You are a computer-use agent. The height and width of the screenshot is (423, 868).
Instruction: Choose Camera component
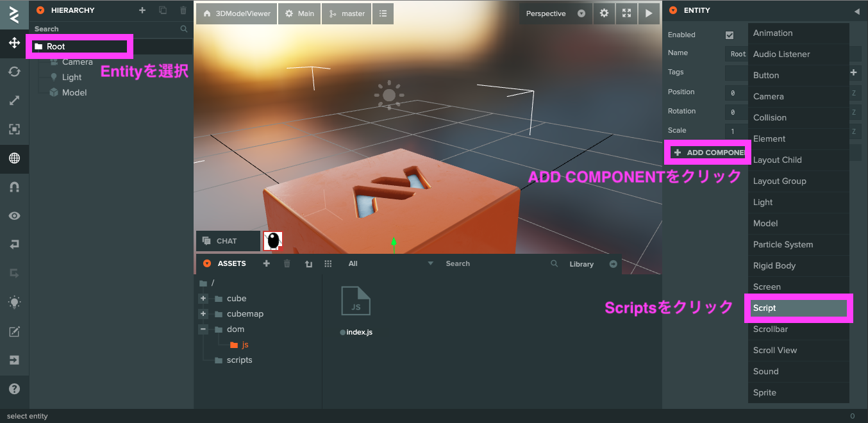pos(799,97)
